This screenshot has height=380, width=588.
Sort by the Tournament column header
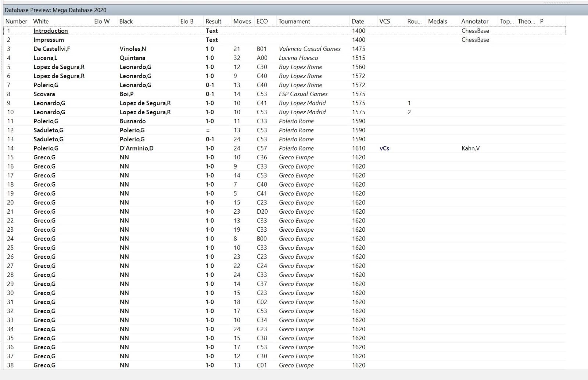[294, 21]
